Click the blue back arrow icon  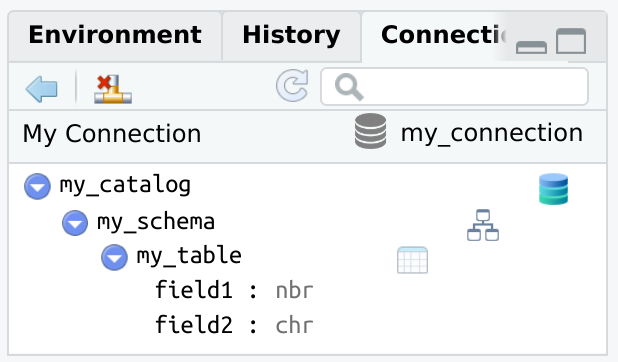pyautogui.click(x=41, y=89)
